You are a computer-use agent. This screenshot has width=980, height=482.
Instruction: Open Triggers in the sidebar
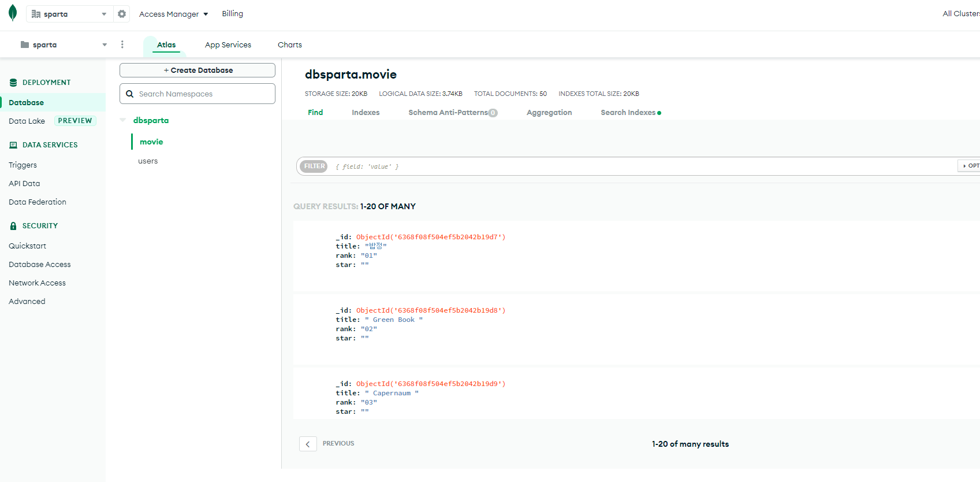[23, 165]
